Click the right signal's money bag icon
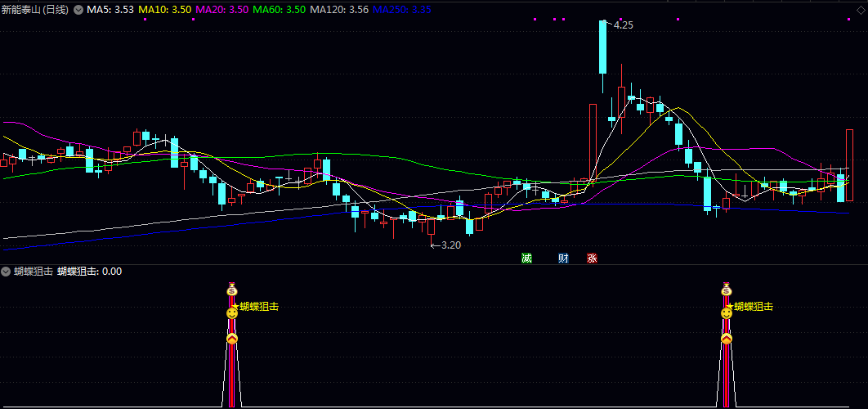The image size is (868, 409). click(x=727, y=289)
